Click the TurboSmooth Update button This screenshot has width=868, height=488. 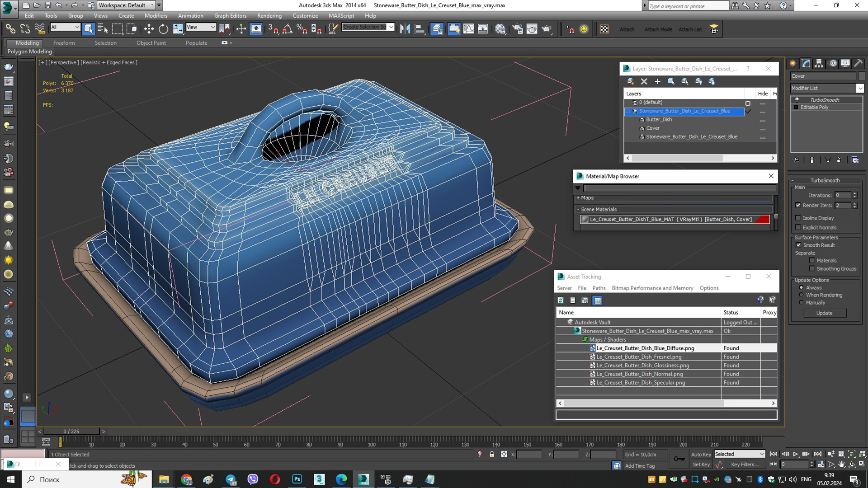point(824,313)
